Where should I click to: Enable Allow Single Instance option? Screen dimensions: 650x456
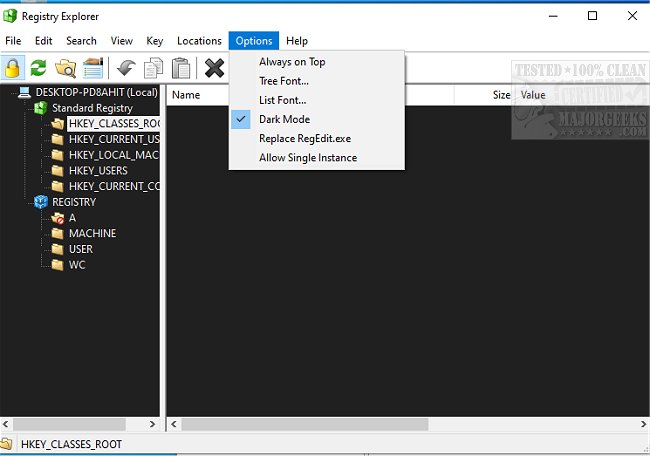pyautogui.click(x=317, y=158)
